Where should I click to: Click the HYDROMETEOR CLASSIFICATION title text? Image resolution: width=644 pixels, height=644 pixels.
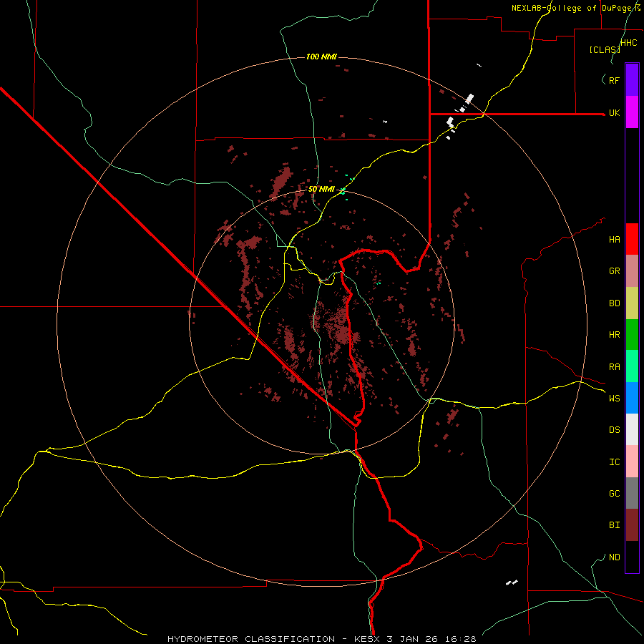[x=251, y=639]
